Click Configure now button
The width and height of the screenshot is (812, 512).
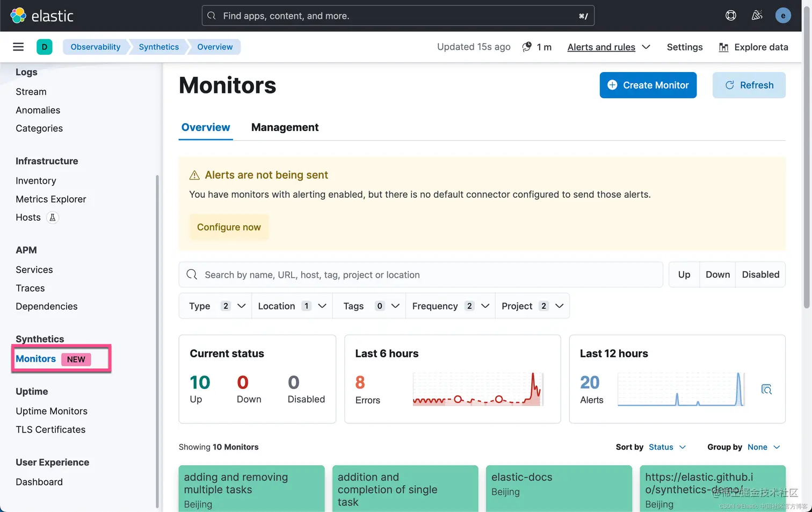[229, 227]
